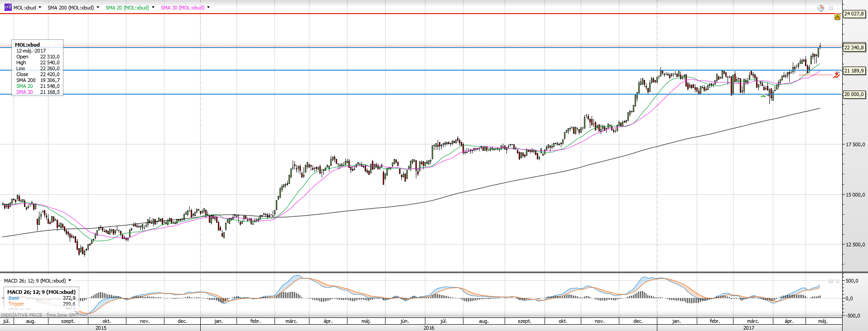Open the MOL:xbud instrument dropdown arrow
Image resolution: width=868 pixels, height=331 pixels.
pyautogui.click(x=40, y=8)
